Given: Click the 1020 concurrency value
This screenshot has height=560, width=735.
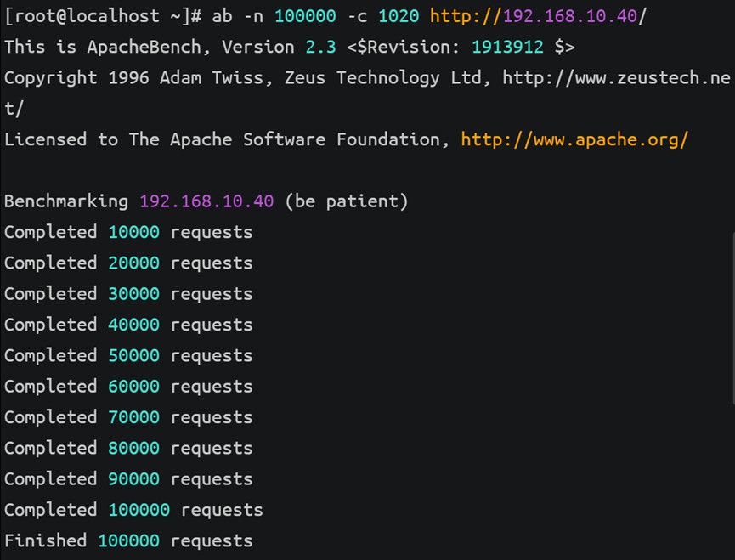Looking at the screenshot, I should click(399, 16).
